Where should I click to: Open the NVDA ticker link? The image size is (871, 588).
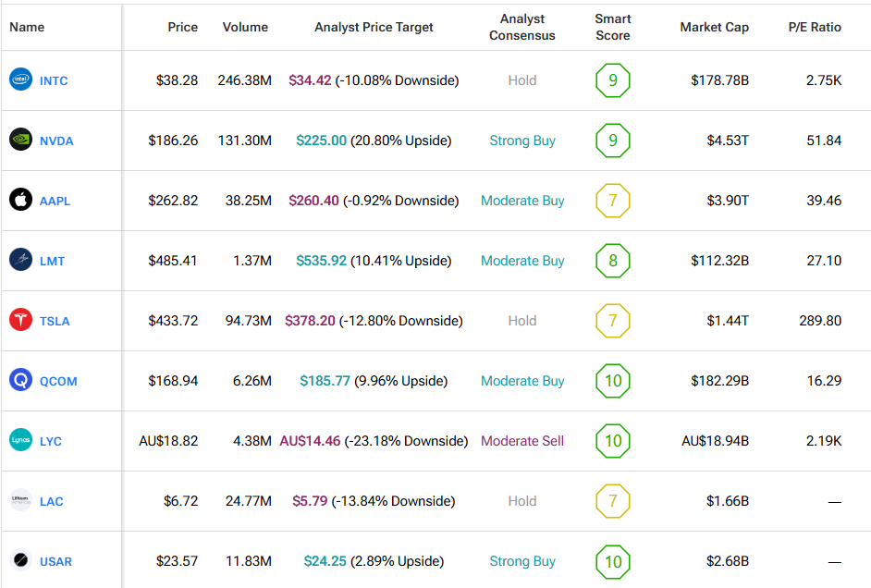[56, 141]
